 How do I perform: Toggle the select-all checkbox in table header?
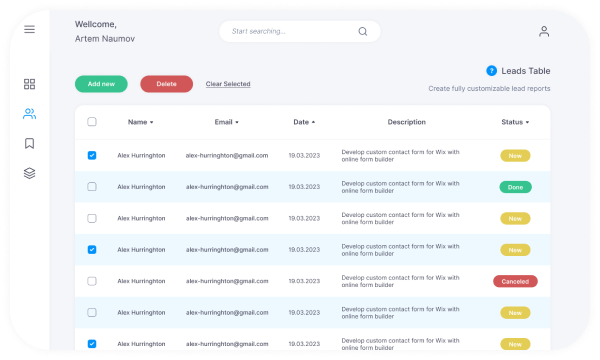point(92,122)
